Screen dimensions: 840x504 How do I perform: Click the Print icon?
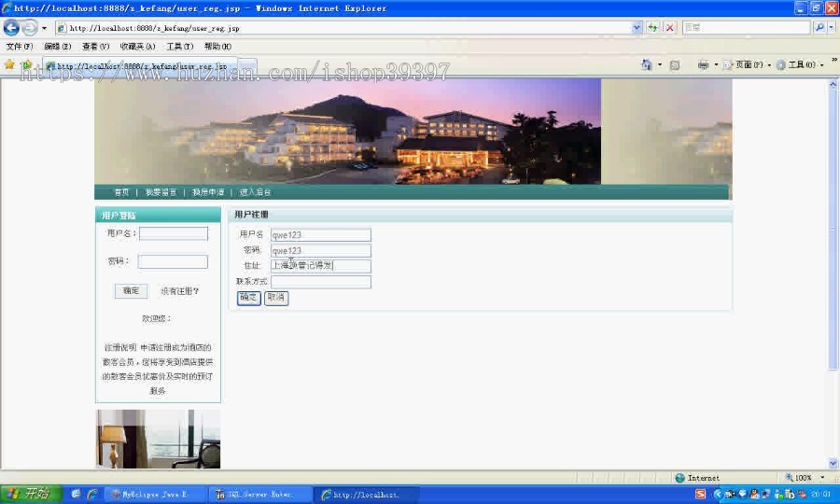[x=704, y=65]
